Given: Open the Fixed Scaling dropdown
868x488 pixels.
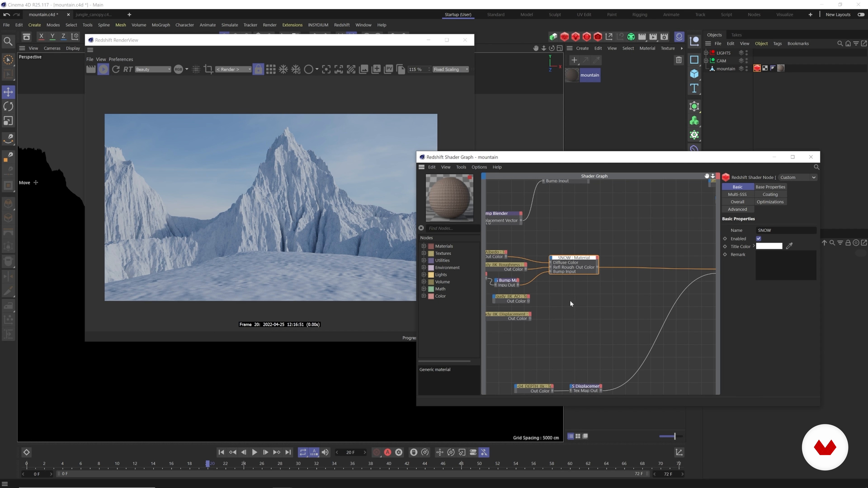Looking at the screenshot, I should [x=451, y=69].
